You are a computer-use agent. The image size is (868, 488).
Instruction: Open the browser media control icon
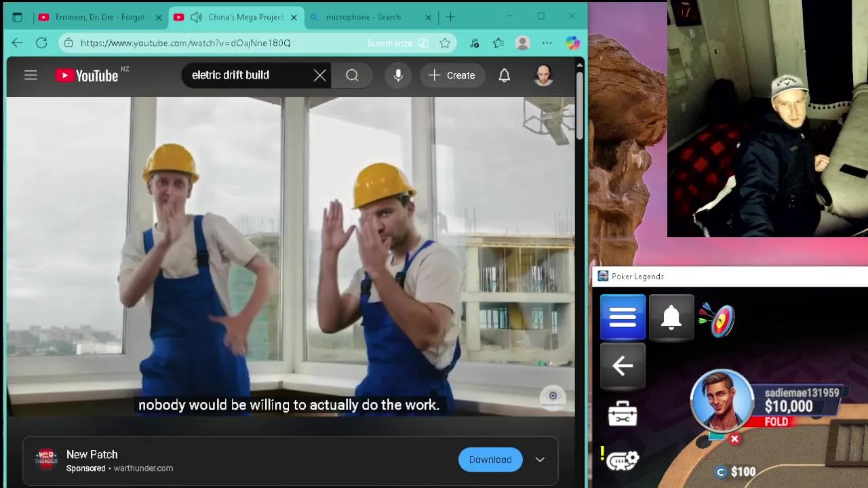(x=475, y=43)
